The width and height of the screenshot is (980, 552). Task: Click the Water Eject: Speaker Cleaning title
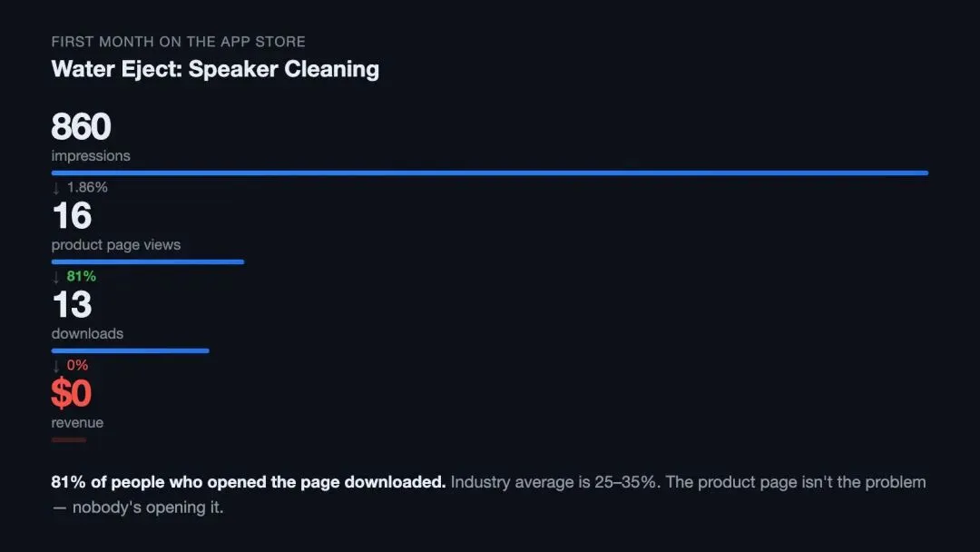click(215, 69)
